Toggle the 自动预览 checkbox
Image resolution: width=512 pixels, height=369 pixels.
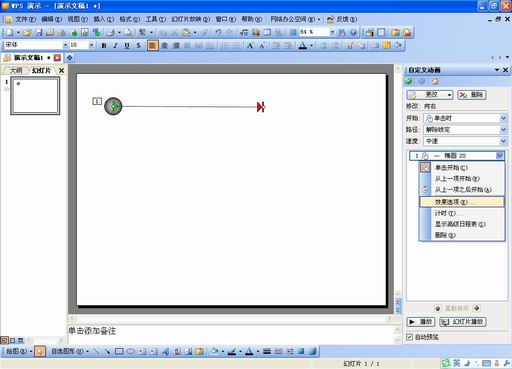[x=409, y=337]
